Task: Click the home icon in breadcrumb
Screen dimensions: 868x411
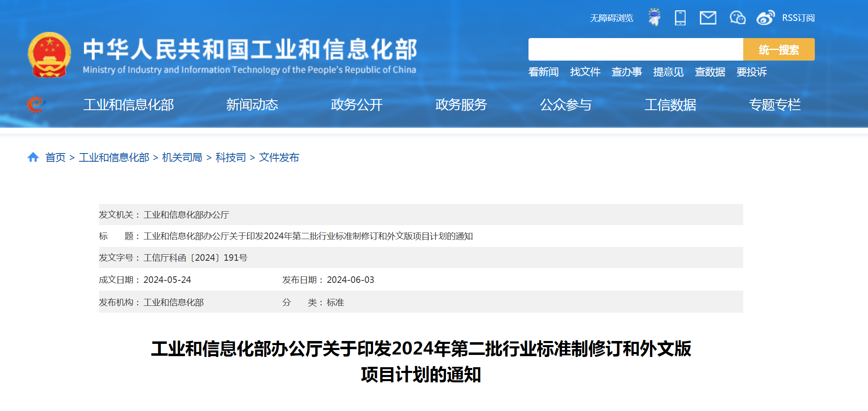Action: pos(33,157)
